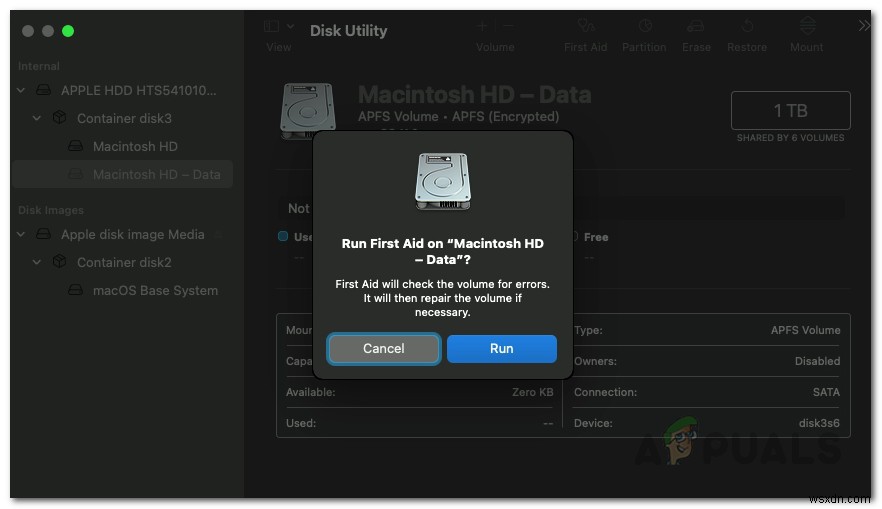Click 'APFS Volume • APFS (Encrypted)' subtitle

(458, 116)
